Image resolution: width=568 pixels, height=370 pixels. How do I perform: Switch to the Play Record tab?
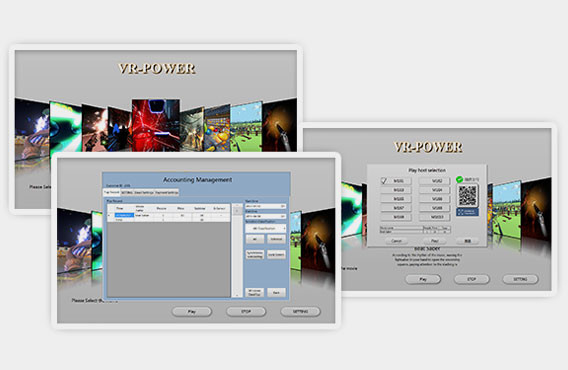(112, 192)
